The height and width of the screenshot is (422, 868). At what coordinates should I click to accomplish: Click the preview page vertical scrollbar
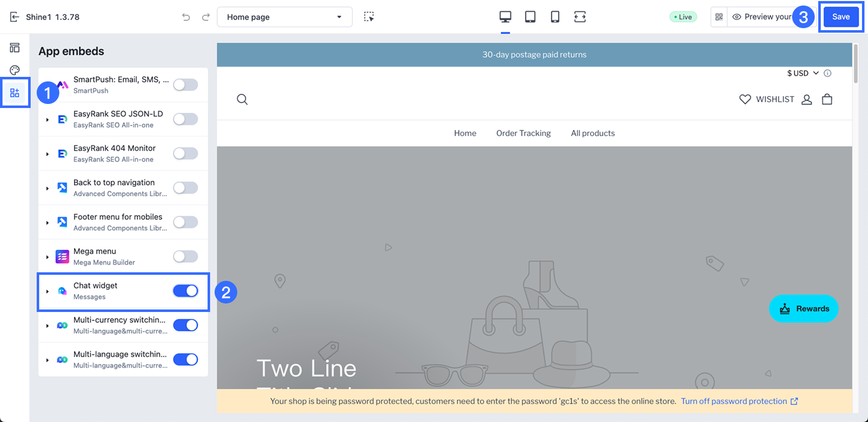coord(855,64)
